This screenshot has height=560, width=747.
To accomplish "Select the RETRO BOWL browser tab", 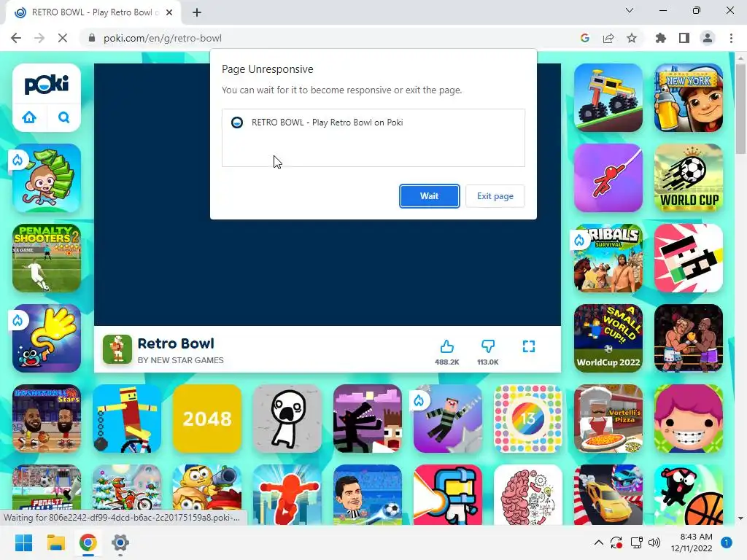I will [93, 13].
